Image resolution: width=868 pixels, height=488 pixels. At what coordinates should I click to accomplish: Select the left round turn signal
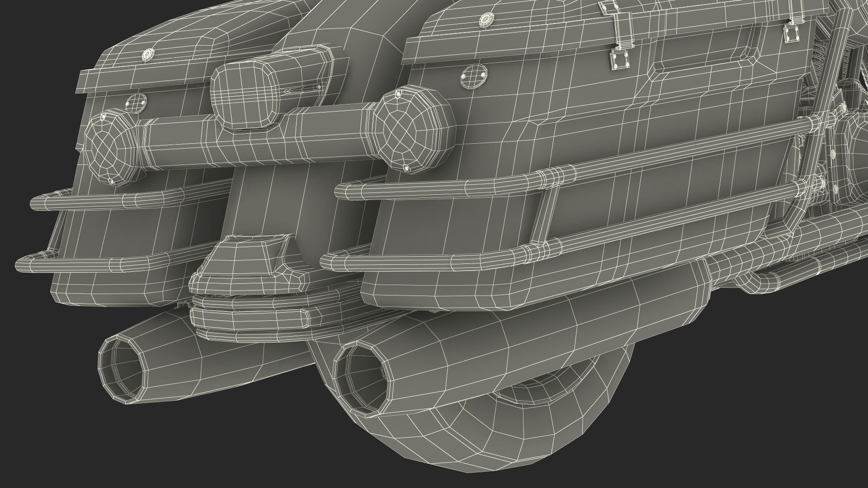(x=111, y=148)
